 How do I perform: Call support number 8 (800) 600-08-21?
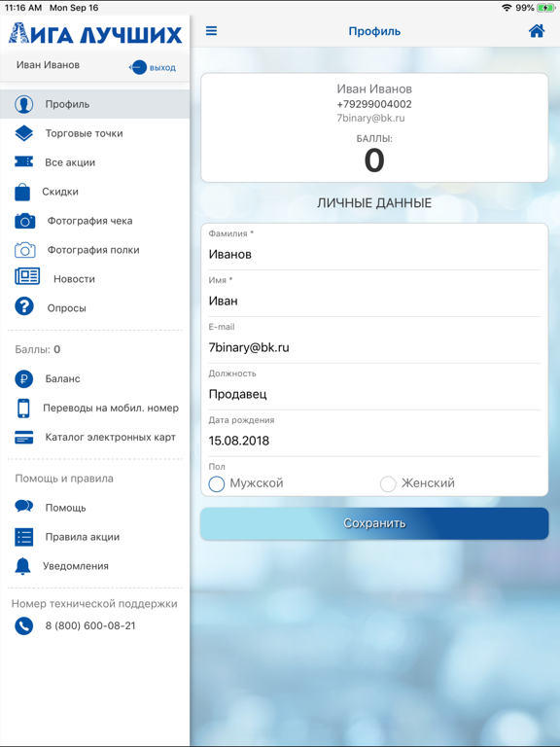[90, 626]
